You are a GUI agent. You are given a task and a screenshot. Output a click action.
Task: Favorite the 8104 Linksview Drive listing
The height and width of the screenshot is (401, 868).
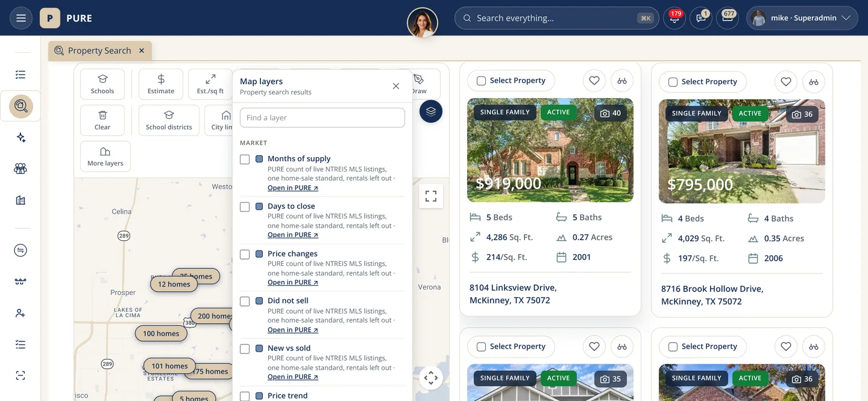pos(594,80)
